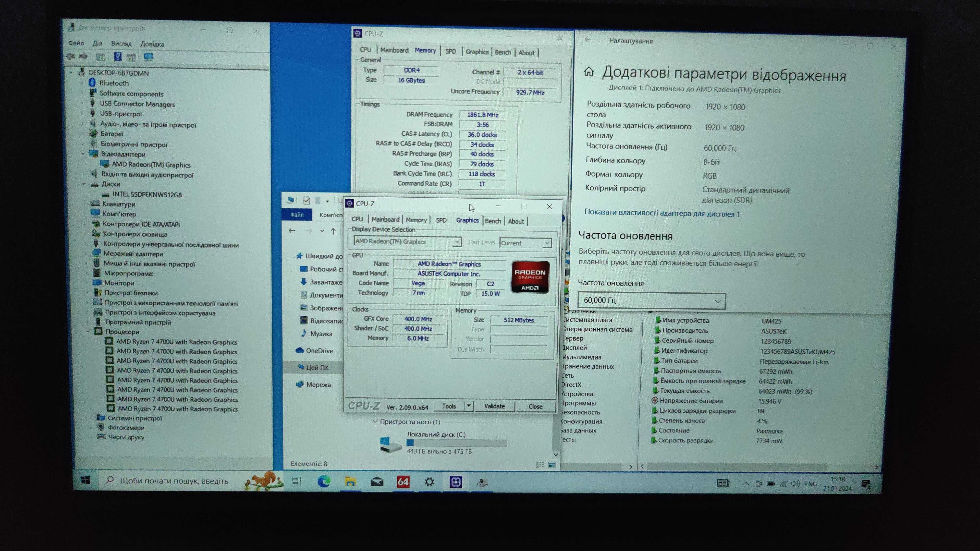The height and width of the screenshot is (551, 980).
Task: Click the Bluetooth icon in Device Manager
Action: [95, 83]
